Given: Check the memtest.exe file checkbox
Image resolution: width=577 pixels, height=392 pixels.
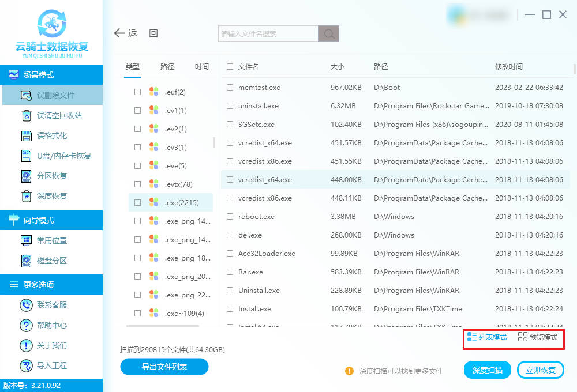Looking at the screenshot, I should (x=230, y=88).
